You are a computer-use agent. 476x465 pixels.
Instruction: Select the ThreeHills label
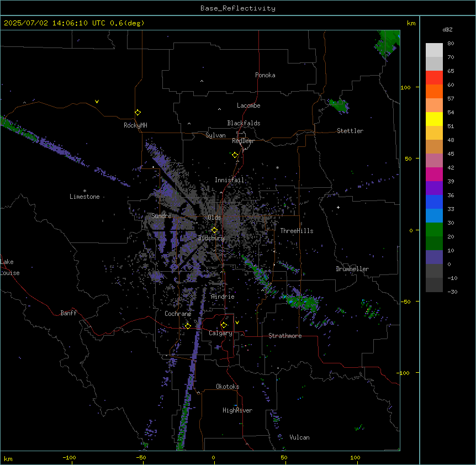point(297,231)
